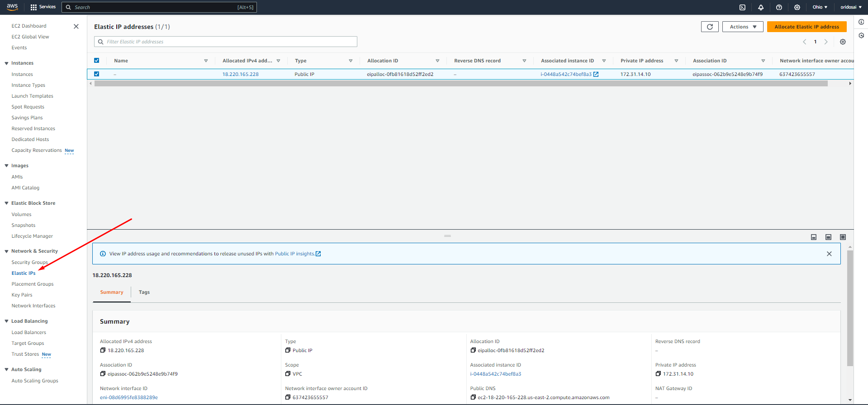The image size is (868, 405).
Task: Dismiss the Public IP insights banner
Action: (829, 254)
